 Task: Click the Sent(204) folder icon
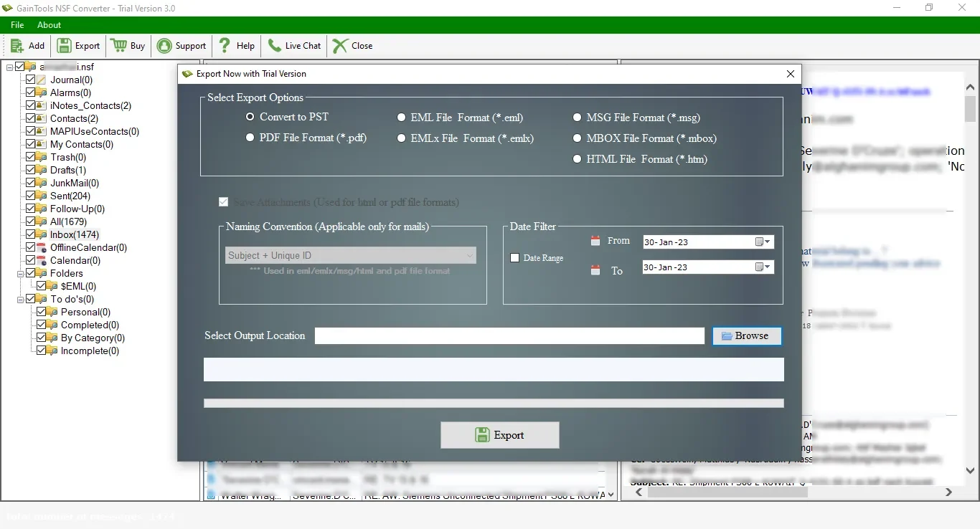pos(42,196)
